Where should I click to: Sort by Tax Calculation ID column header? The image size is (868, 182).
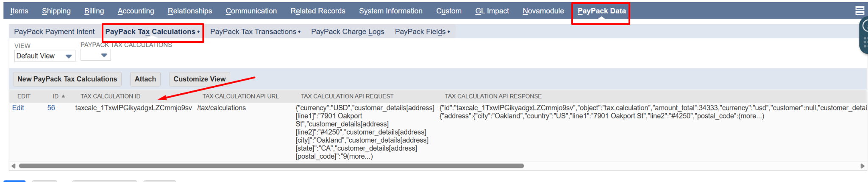110,96
